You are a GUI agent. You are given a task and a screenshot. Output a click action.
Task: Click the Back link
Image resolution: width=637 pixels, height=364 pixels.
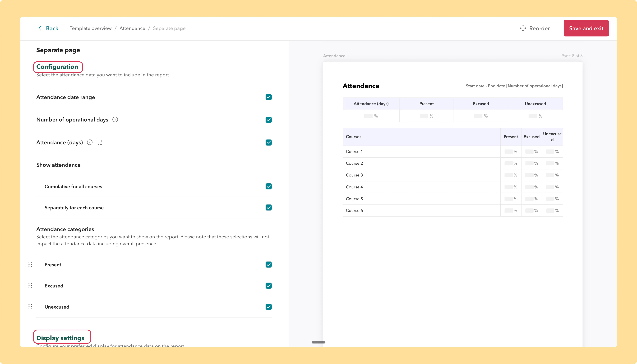(x=52, y=28)
